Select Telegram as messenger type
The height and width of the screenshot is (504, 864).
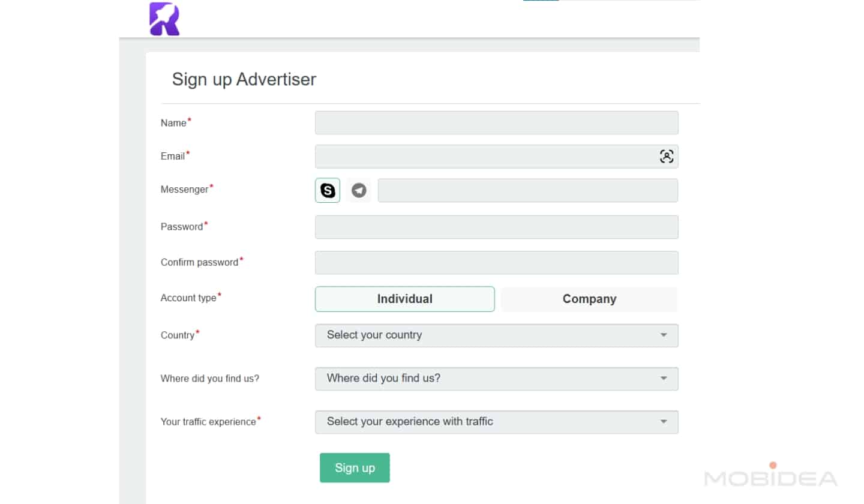[358, 190]
